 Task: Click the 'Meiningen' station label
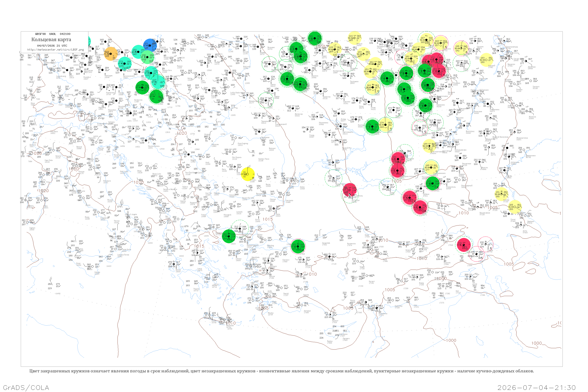pyautogui.click(x=109, y=76)
